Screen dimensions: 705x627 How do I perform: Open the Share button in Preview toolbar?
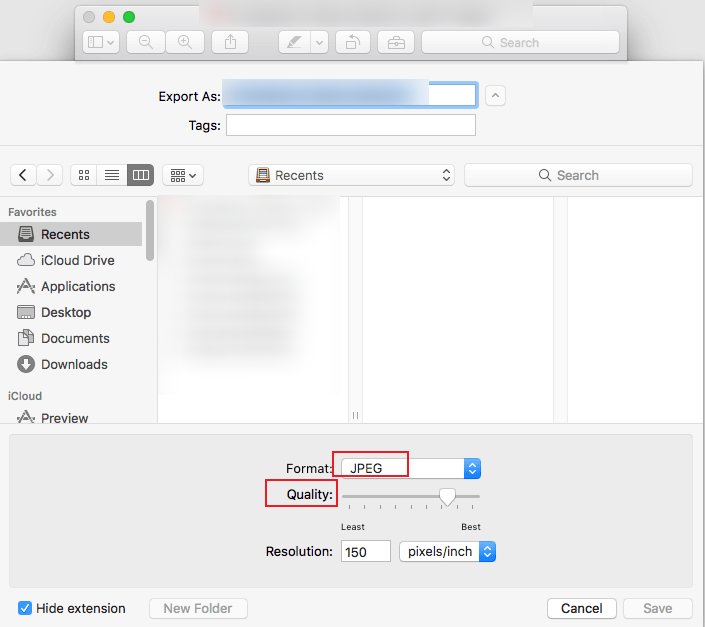point(230,42)
